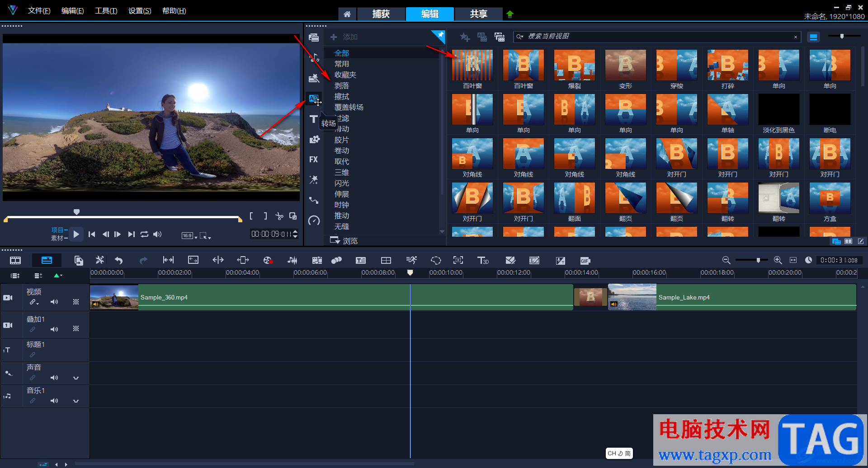Switch to the 捕获 Capture tab
Screen dimensions: 868x468
tap(381, 14)
